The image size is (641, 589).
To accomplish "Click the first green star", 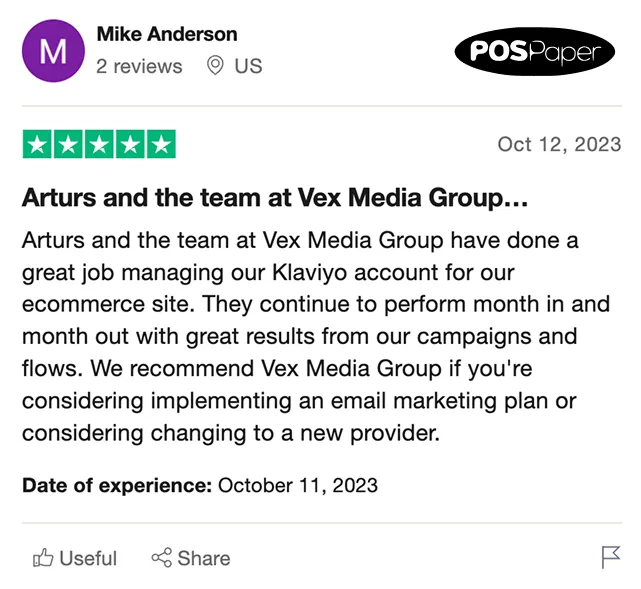I will click(37, 144).
